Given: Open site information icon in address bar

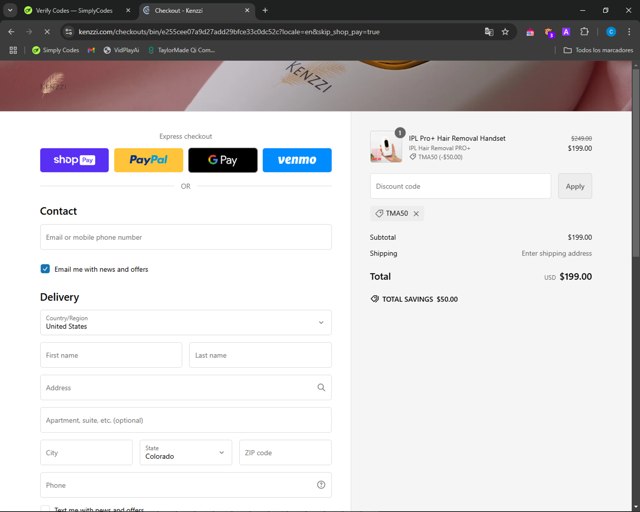Looking at the screenshot, I should pos(69,32).
